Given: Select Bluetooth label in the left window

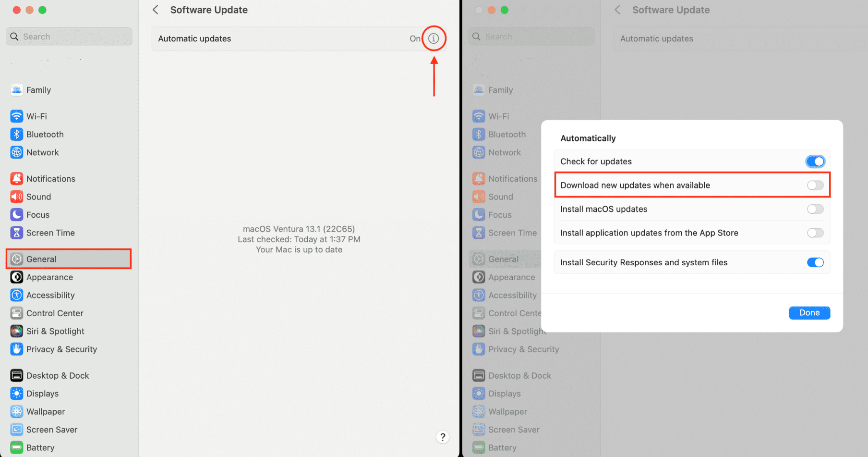Looking at the screenshot, I should (x=45, y=135).
